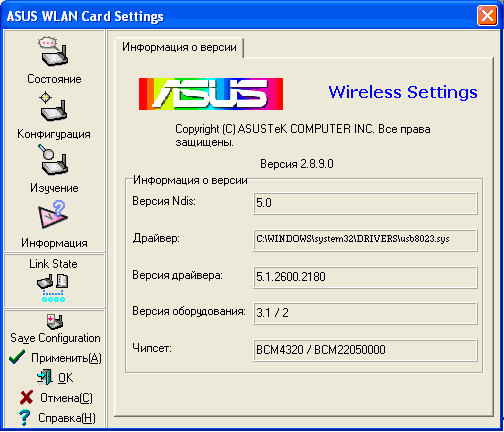The image size is (504, 432).
Task: Click the Версия драйвера value field
Action: 365,277
